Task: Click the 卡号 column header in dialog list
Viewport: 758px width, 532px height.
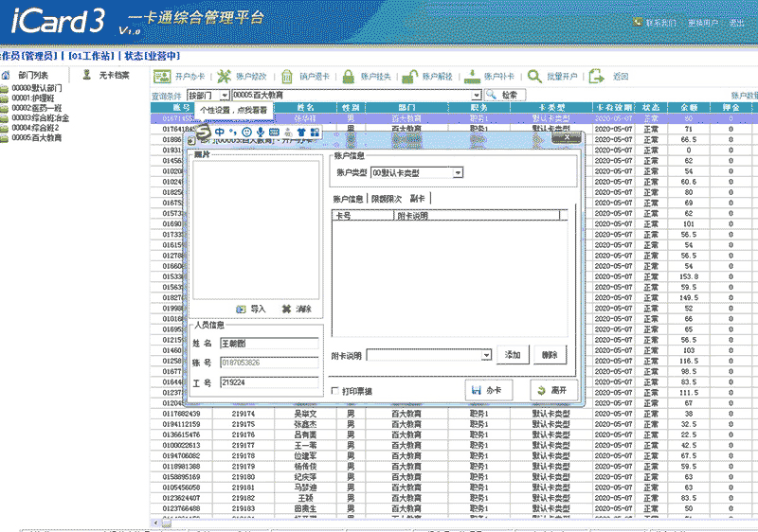Action: (x=364, y=216)
